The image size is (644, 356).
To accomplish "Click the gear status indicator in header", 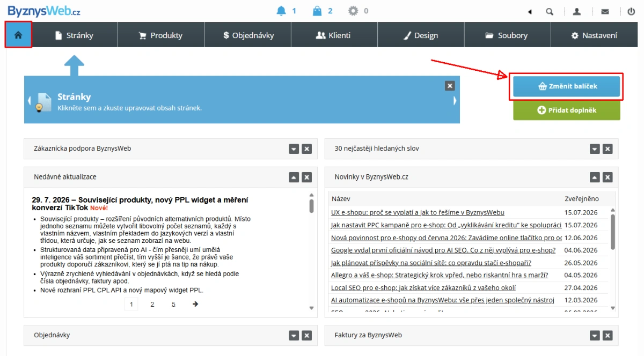I will [353, 11].
